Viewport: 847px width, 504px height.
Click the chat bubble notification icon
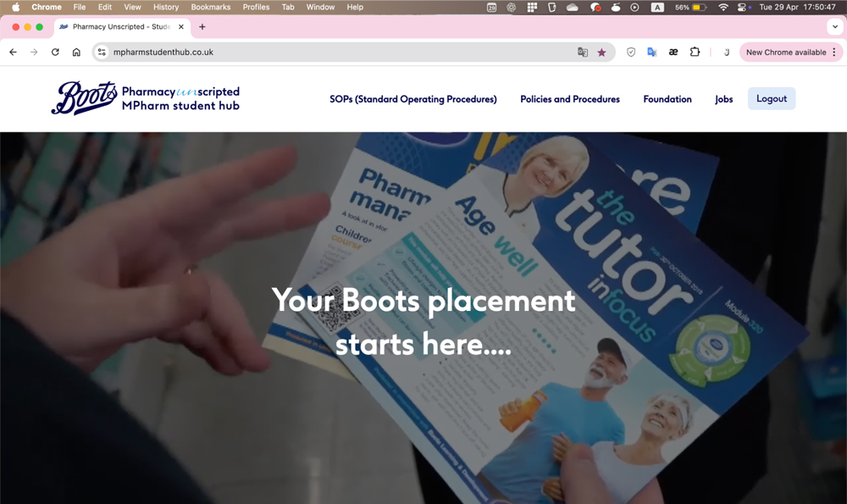(595, 7)
